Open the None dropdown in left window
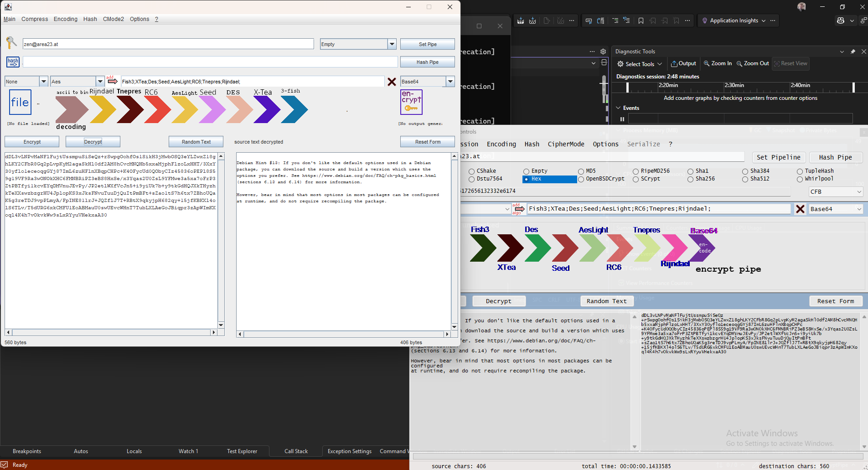868x470 pixels. point(44,81)
